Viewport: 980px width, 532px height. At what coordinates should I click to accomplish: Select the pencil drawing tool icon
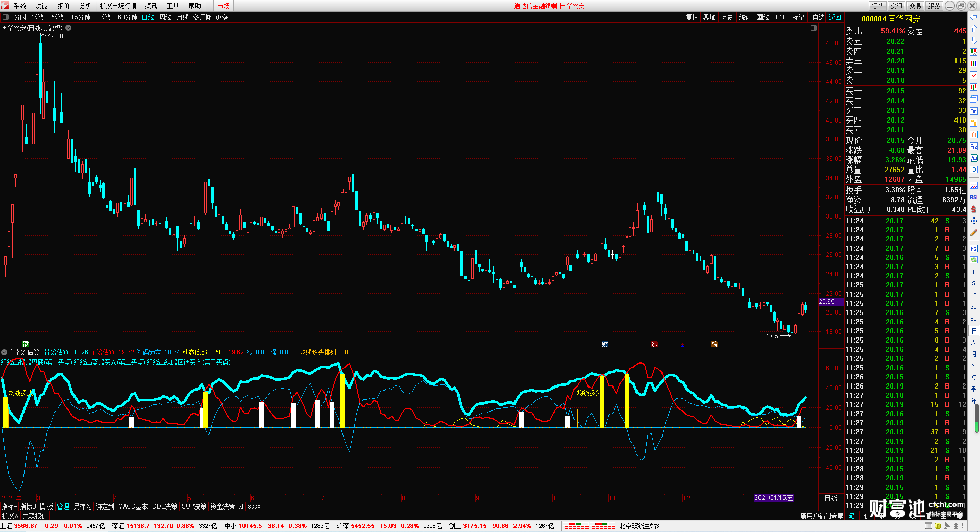point(974,232)
